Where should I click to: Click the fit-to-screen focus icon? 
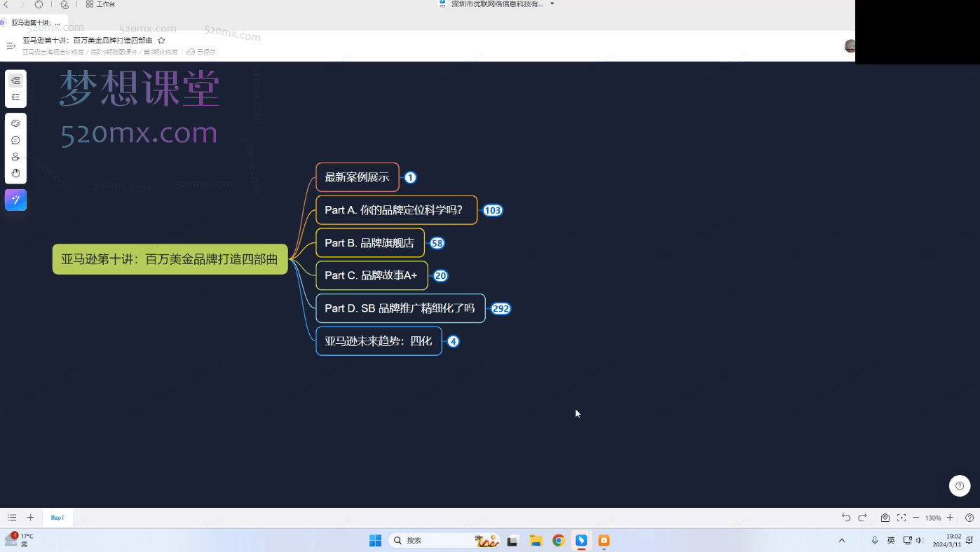point(901,518)
